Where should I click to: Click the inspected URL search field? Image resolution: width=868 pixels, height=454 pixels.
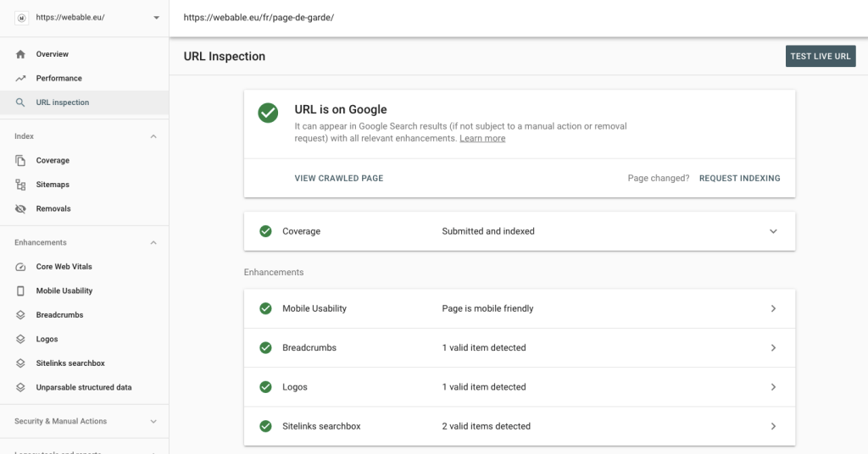point(518,18)
